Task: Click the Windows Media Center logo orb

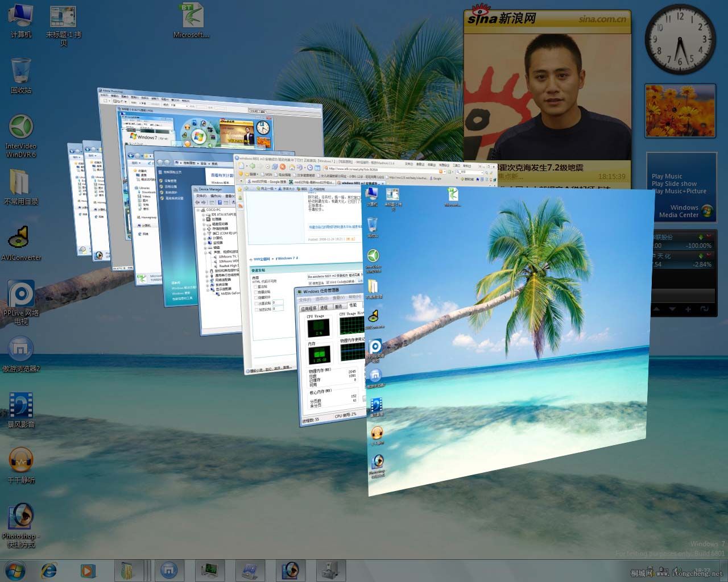Action: (x=707, y=211)
